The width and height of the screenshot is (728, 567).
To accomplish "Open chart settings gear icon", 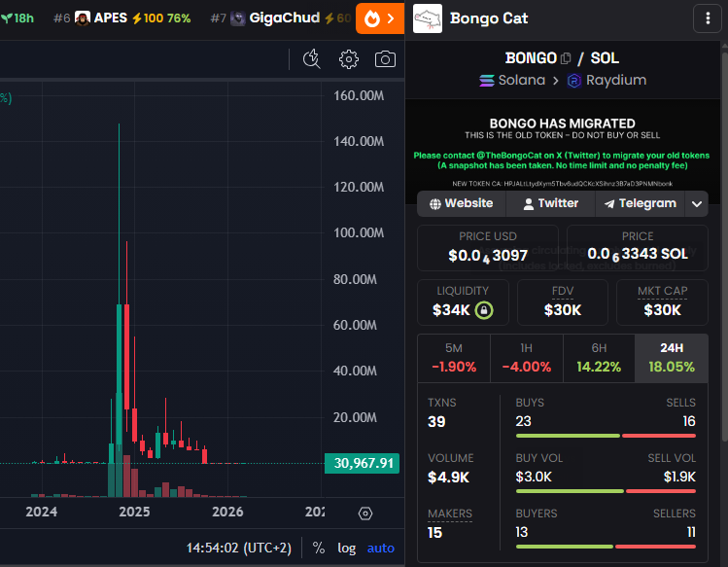I will point(349,59).
